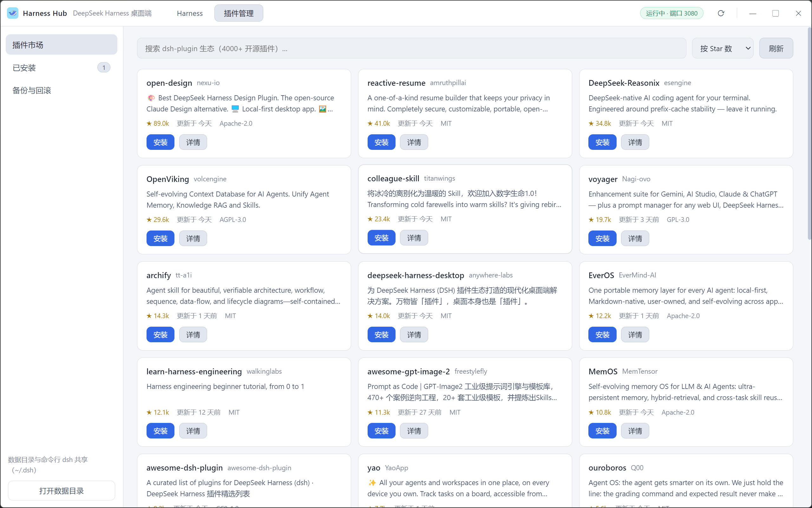The width and height of the screenshot is (812, 508).
Task: Click the Harness Hub whale logo icon
Action: tap(13, 13)
